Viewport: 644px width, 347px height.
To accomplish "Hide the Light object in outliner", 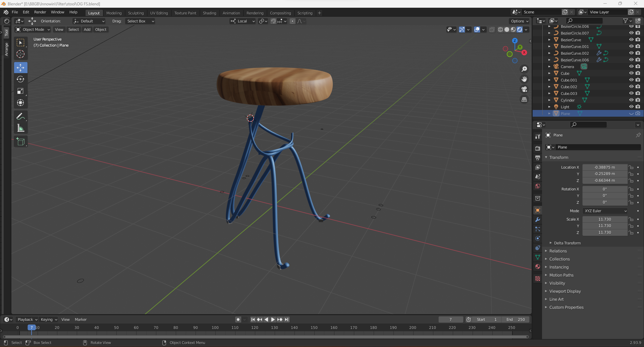I will point(631,107).
